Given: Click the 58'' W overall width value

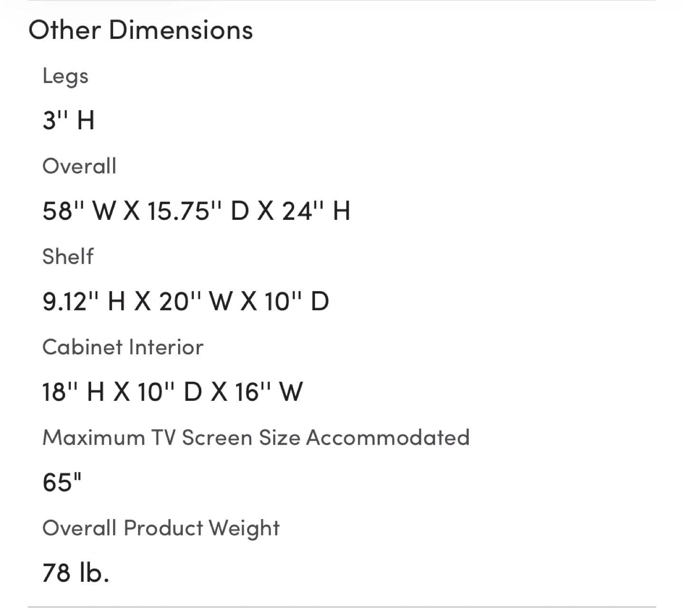Looking at the screenshot, I should (78, 210).
